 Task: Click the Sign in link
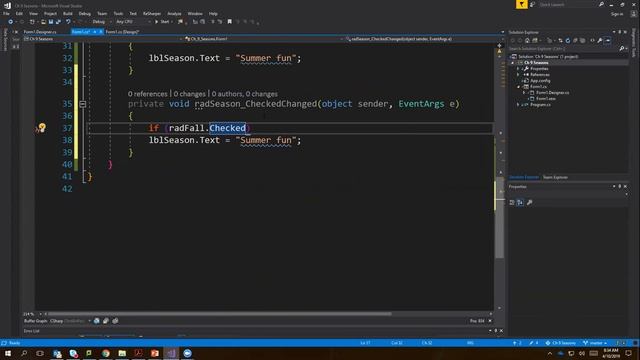[617, 14]
